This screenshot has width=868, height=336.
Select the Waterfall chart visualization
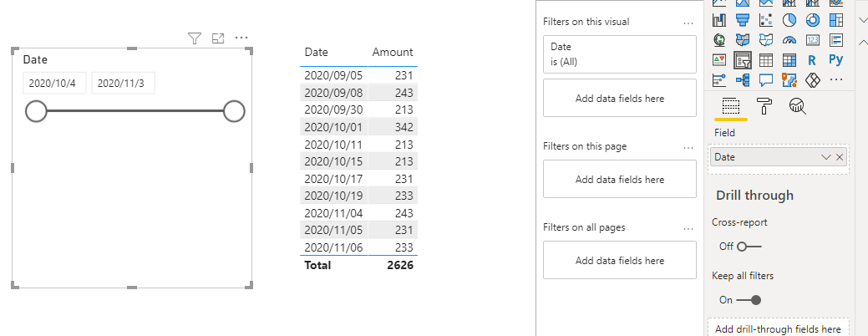pyautogui.click(x=719, y=21)
